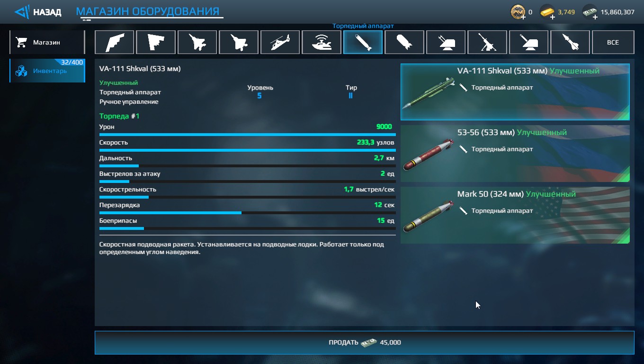Select the VA-111 Shkval torpedo card
644x364 pixels.
tap(515, 92)
